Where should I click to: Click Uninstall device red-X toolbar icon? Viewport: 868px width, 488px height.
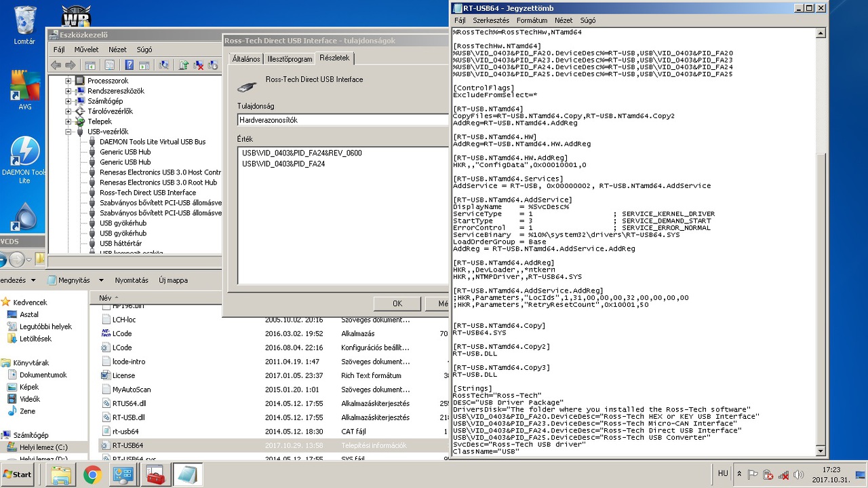199,65
